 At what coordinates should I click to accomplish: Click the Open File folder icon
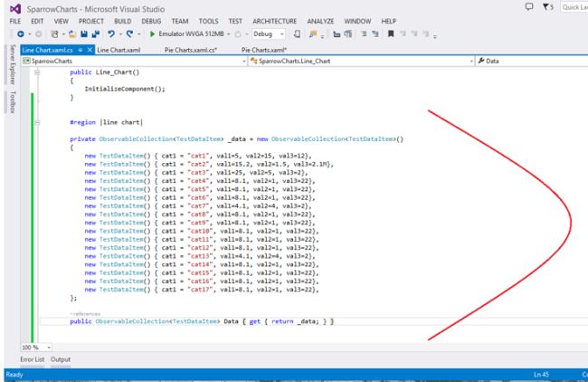[x=72, y=34]
